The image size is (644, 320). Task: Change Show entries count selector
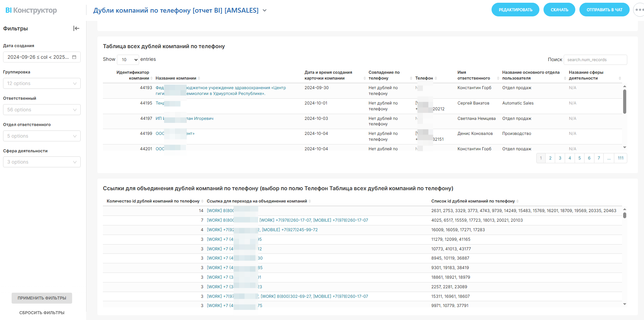point(128,59)
